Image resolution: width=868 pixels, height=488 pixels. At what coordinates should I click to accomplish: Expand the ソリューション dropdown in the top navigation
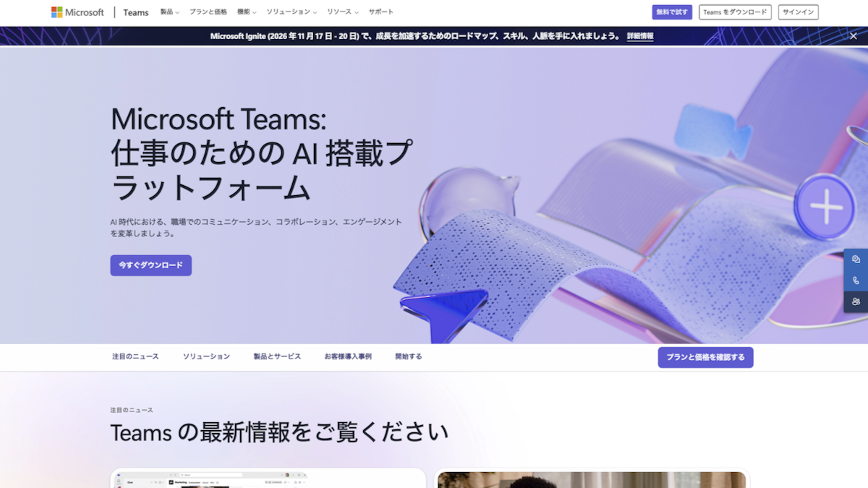pos(292,12)
